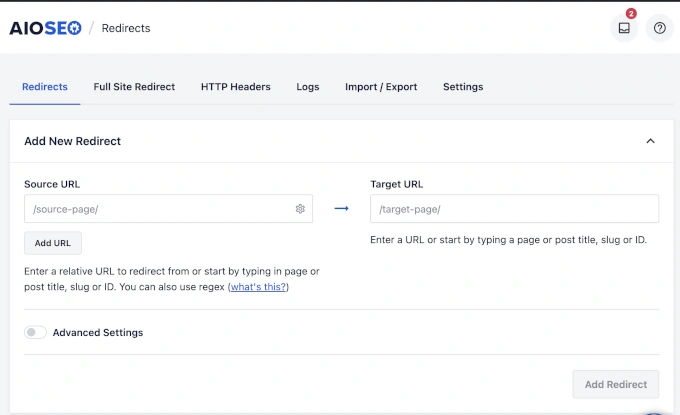The width and height of the screenshot is (680, 415).
Task: Switch to the Redirects tab
Action: [x=45, y=87]
